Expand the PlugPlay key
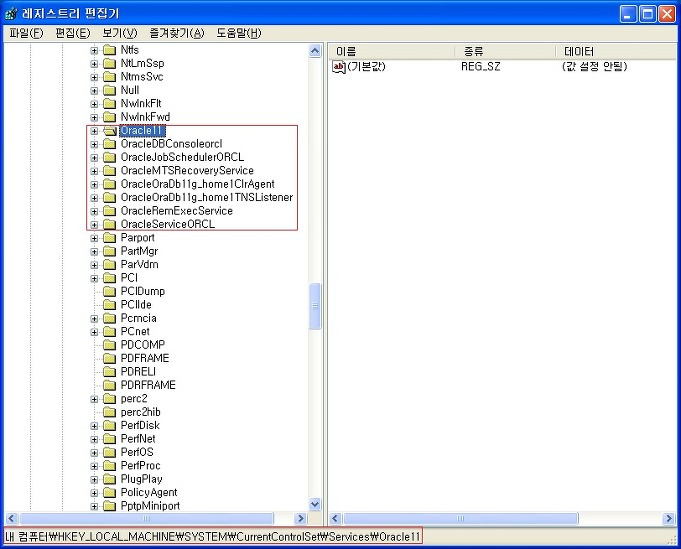Screen dimensions: 681x549 point(94,480)
